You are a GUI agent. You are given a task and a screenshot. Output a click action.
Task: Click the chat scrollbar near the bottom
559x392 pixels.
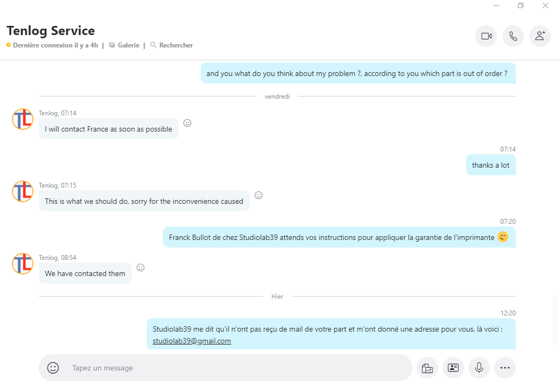pyautogui.click(x=555, y=319)
